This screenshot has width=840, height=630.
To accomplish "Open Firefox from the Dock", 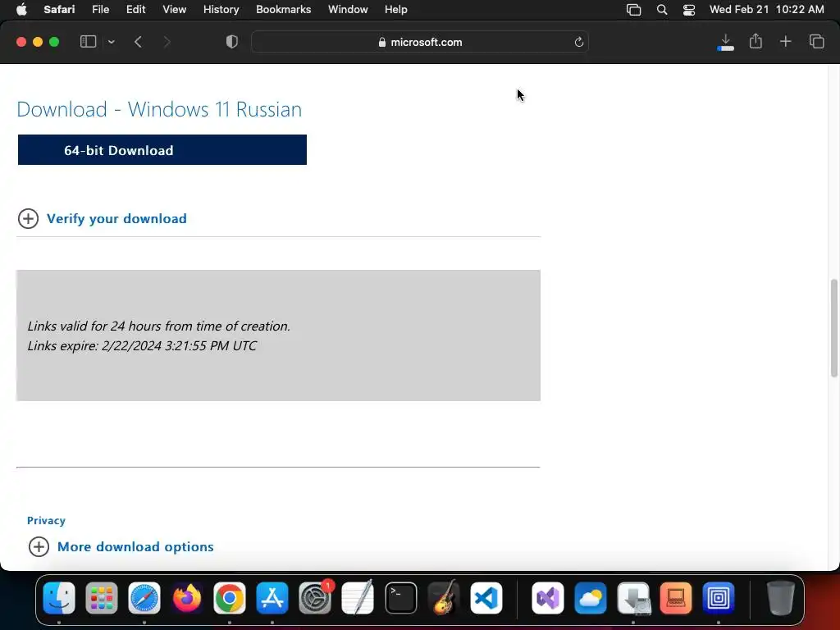I will (x=187, y=598).
